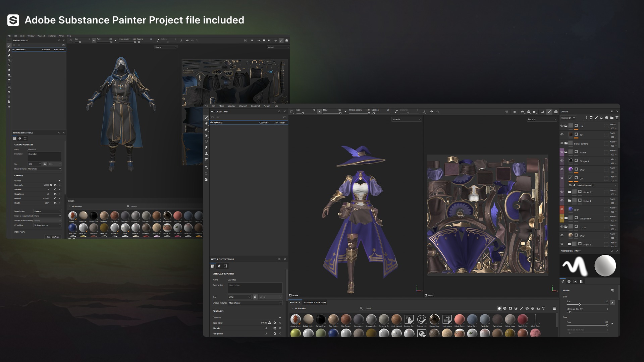Click the add effect wand icon in Layers

[x=586, y=118]
